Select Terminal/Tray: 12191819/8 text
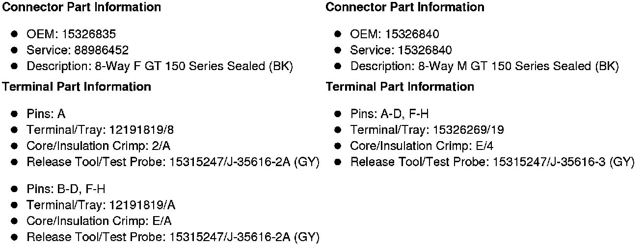 tap(100, 130)
